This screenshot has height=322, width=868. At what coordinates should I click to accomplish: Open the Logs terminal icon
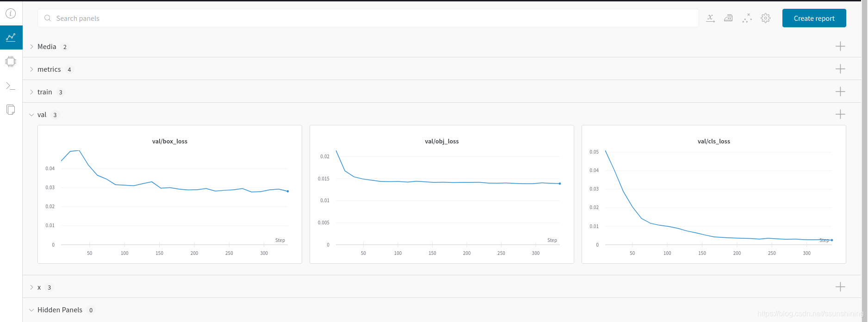click(x=11, y=86)
